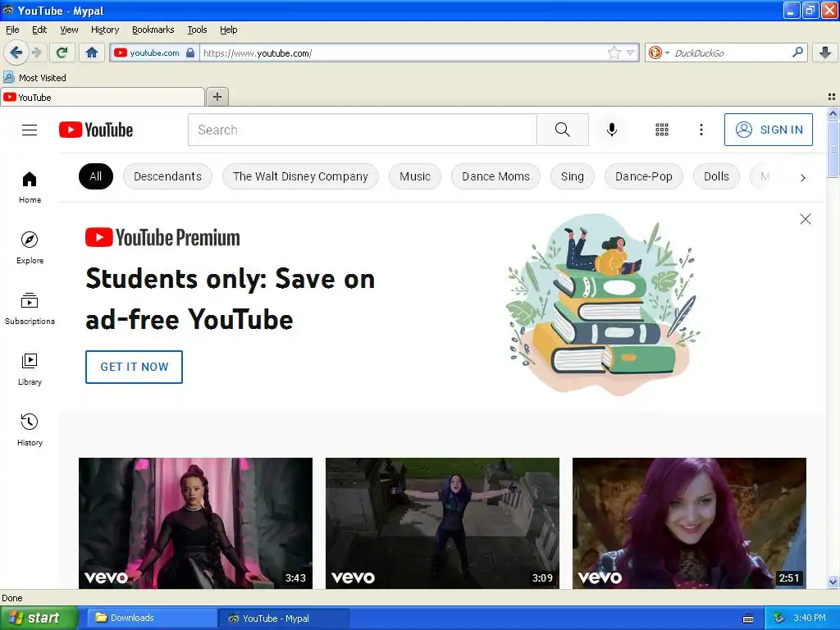Click the YouTube logo
The width and height of the screenshot is (840, 630).
[96, 130]
